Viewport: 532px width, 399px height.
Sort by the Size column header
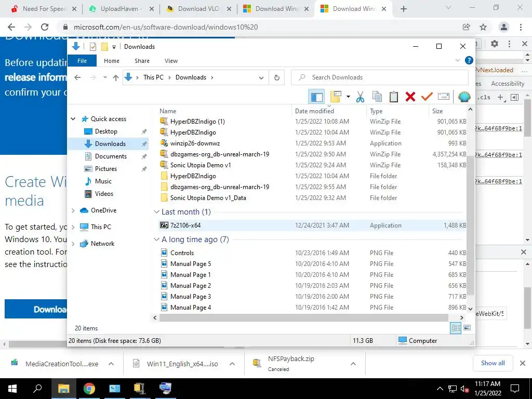(448, 111)
